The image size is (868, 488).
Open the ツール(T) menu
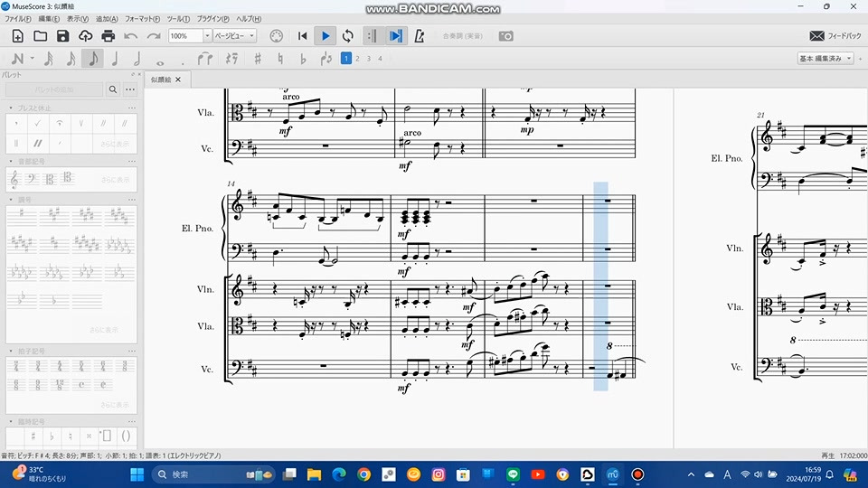tap(178, 19)
